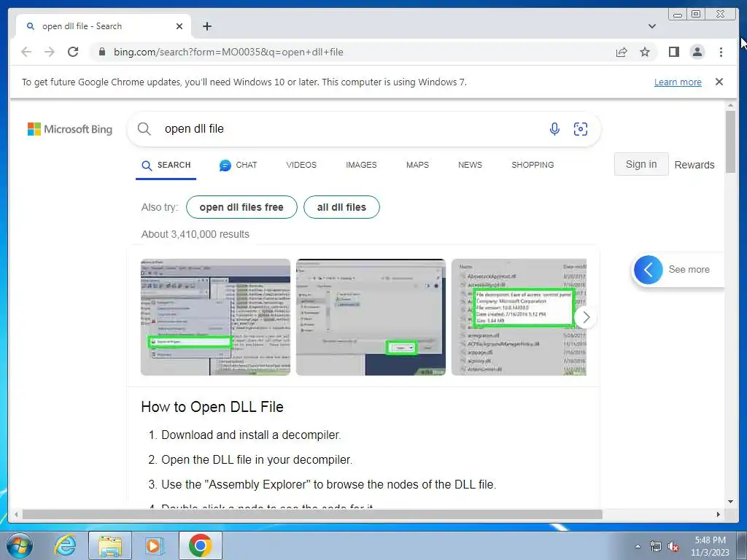747x560 pixels.
Task: Switch to the IMAGES tab
Action: (361, 165)
